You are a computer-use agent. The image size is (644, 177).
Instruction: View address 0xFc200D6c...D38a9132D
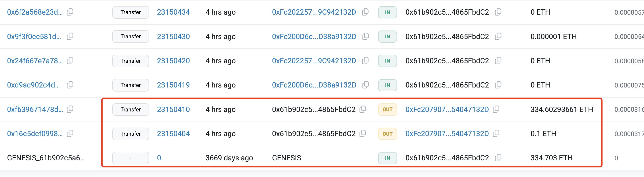314,36
